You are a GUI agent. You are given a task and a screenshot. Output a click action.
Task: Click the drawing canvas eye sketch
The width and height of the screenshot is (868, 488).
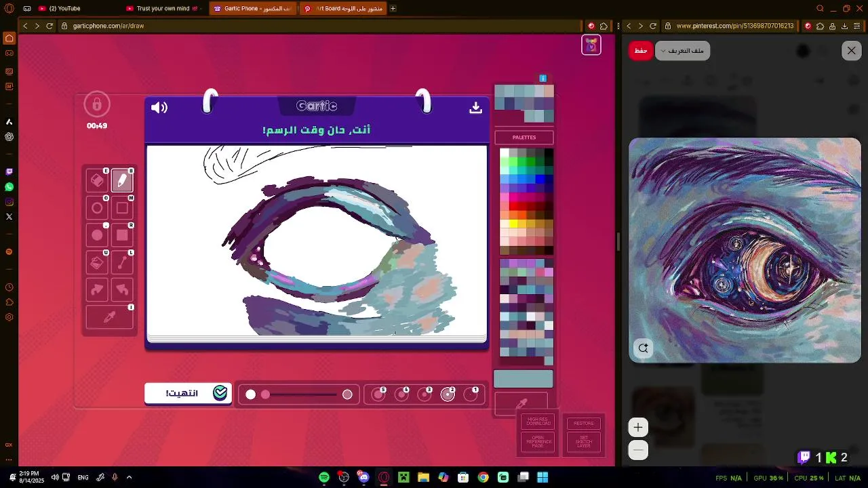click(x=317, y=241)
